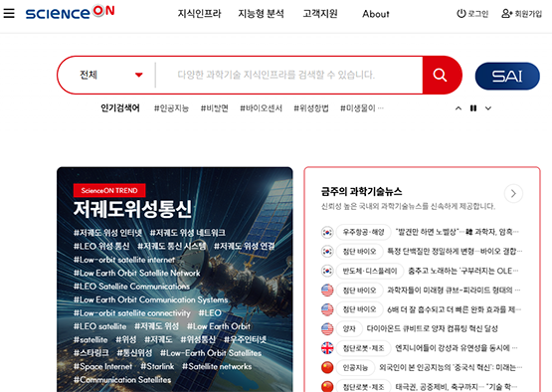Click hashtag #LEO 위성 통신
Viewport: 552px width, 392px height.
[x=101, y=246]
